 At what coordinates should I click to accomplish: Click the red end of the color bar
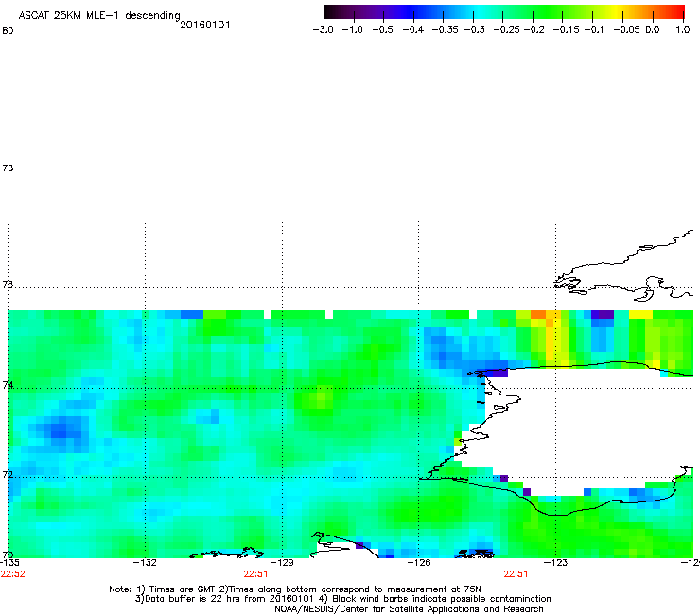(674, 12)
